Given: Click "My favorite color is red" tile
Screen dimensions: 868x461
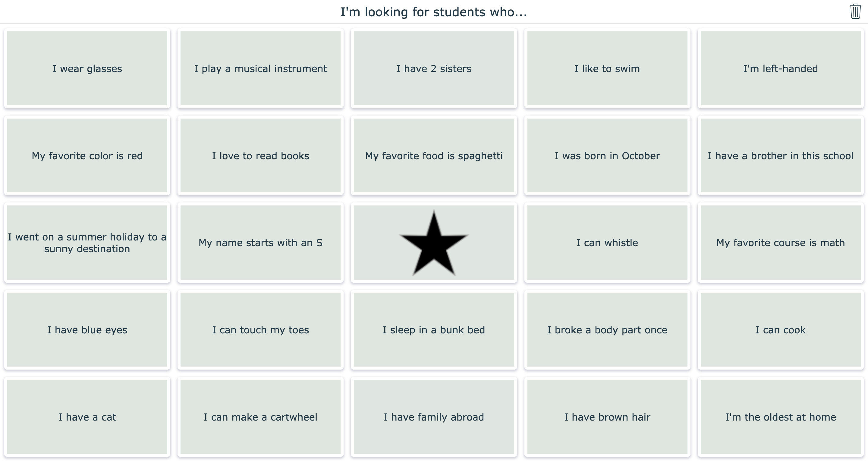Looking at the screenshot, I should (87, 155).
